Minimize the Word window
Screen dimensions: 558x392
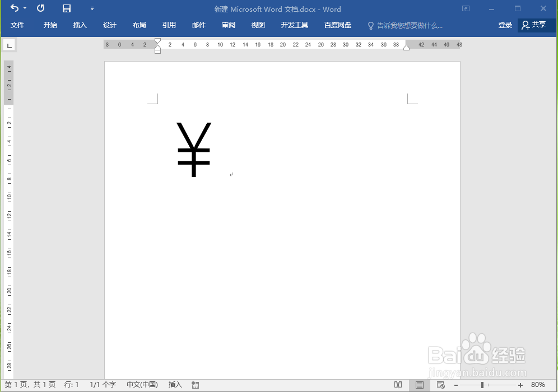(491, 8)
